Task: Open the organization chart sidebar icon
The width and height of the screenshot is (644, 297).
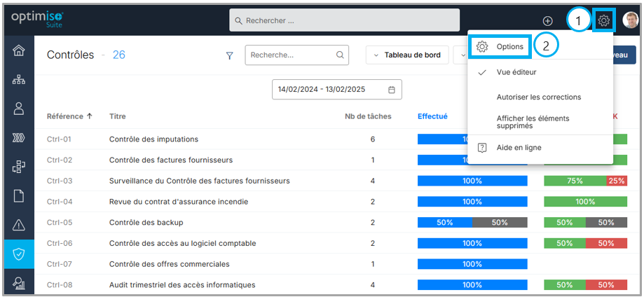Action: pyautogui.click(x=19, y=80)
